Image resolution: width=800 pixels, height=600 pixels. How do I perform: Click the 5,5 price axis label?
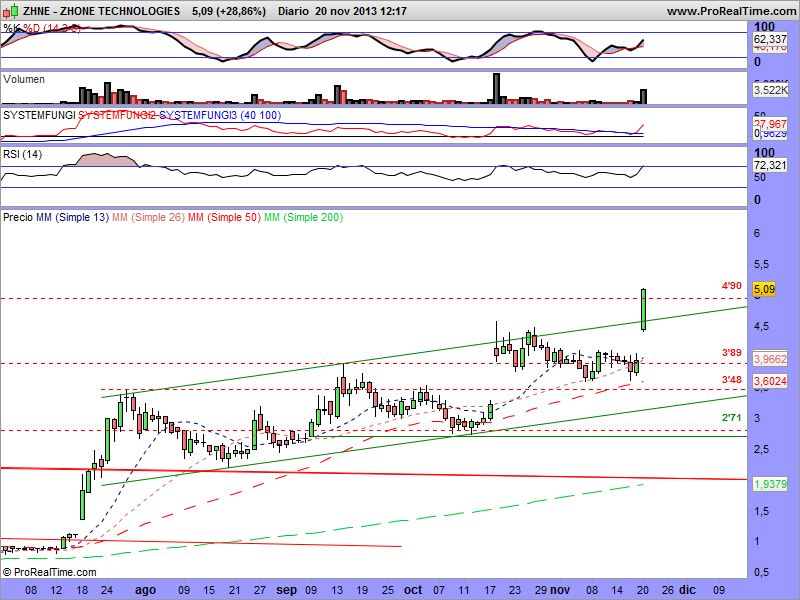click(x=762, y=265)
